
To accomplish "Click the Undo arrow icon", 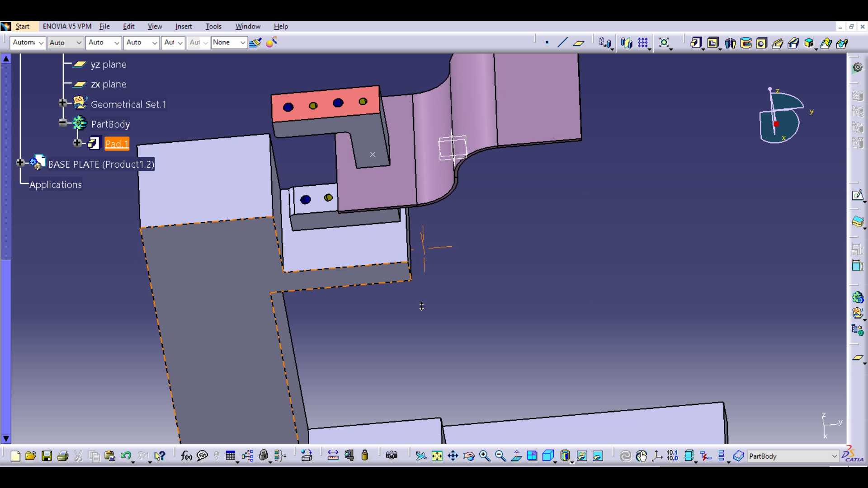I will click(126, 456).
